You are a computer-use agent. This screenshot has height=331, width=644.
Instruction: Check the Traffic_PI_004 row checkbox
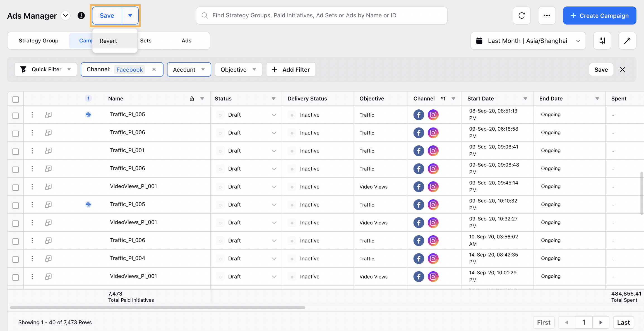(x=16, y=259)
